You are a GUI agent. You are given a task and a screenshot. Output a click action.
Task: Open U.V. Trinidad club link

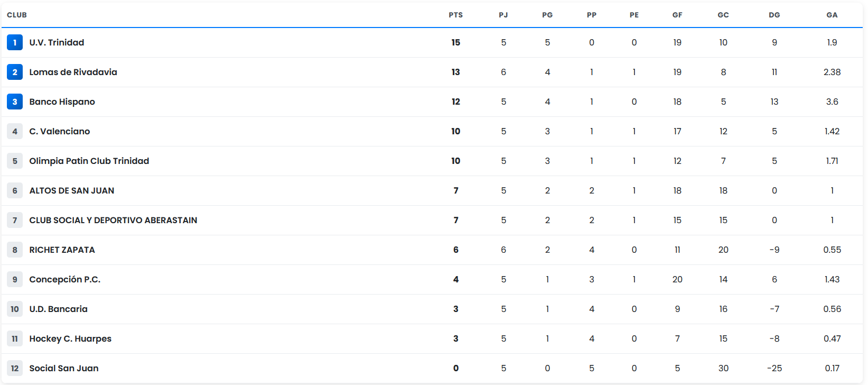coord(57,42)
